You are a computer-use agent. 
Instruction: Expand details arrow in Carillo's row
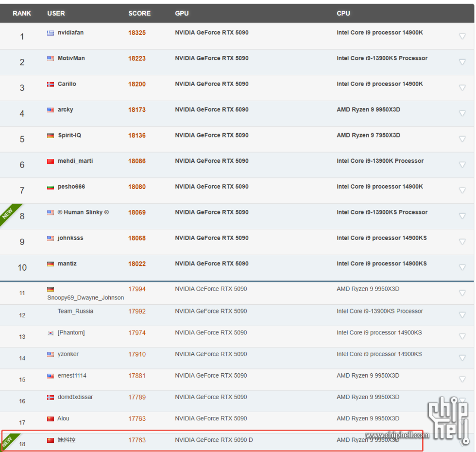tap(462, 87)
